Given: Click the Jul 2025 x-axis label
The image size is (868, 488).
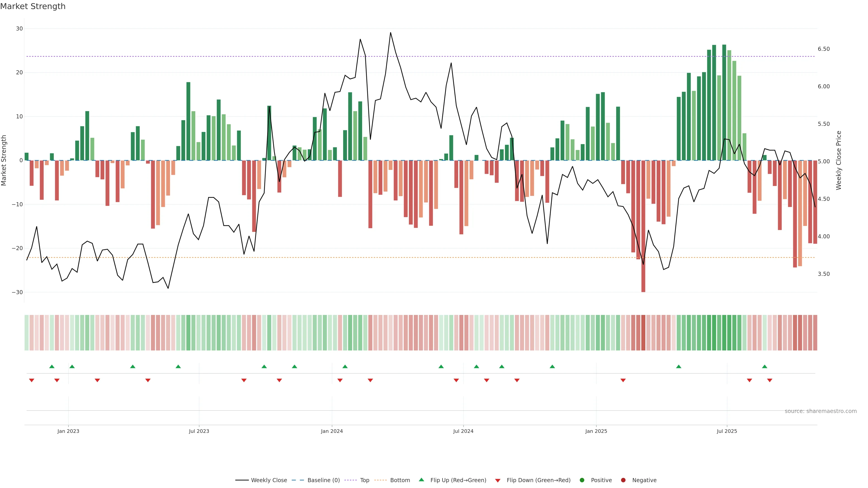Looking at the screenshot, I should (x=726, y=431).
